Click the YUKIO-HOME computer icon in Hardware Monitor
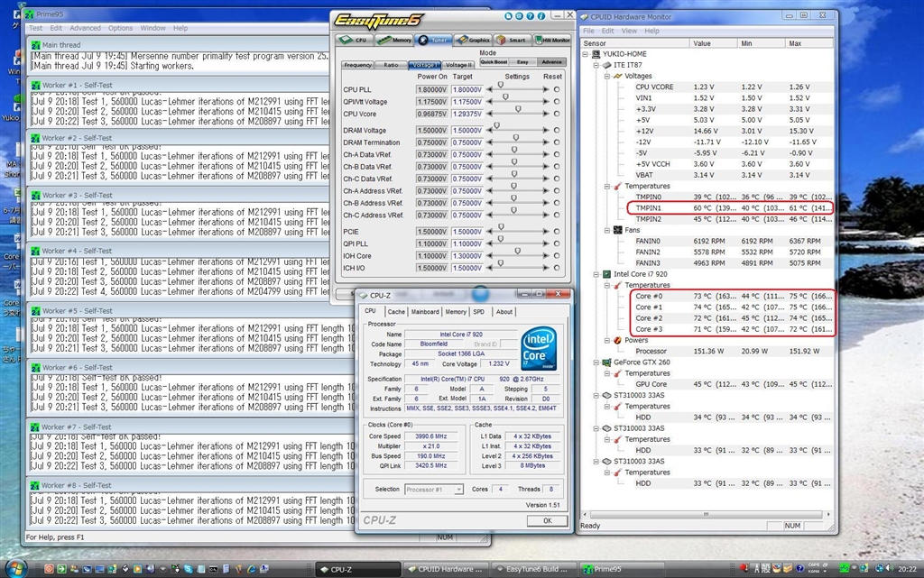 [x=596, y=54]
